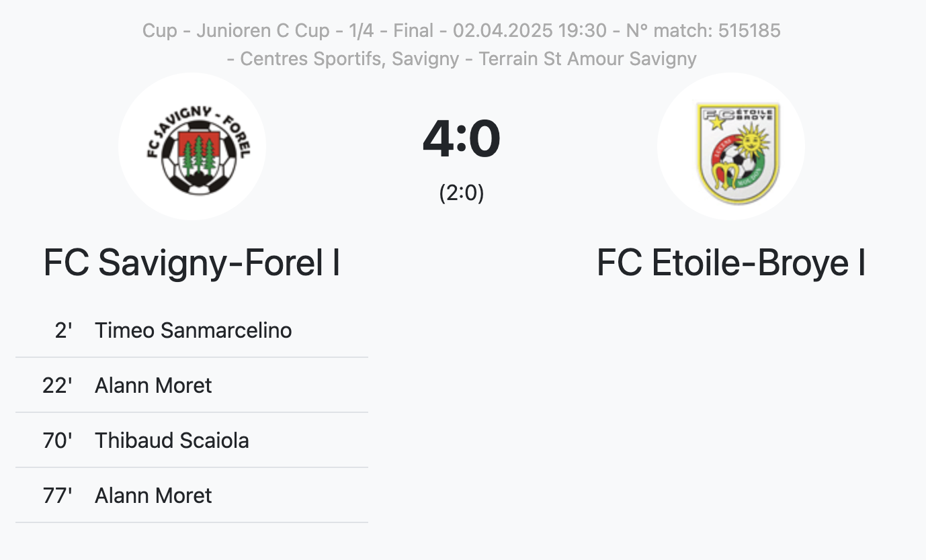This screenshot has width=926, height=560.
Task: Click the Junioren C Cup competition text
Action: click(x=263, y=31)
